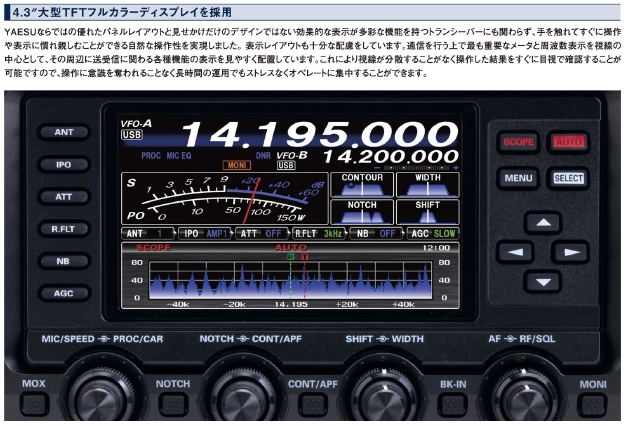627x426 pixels.
Task: Click the green R marker in scope
Action: pyautogui.click(x=291, y=257)
